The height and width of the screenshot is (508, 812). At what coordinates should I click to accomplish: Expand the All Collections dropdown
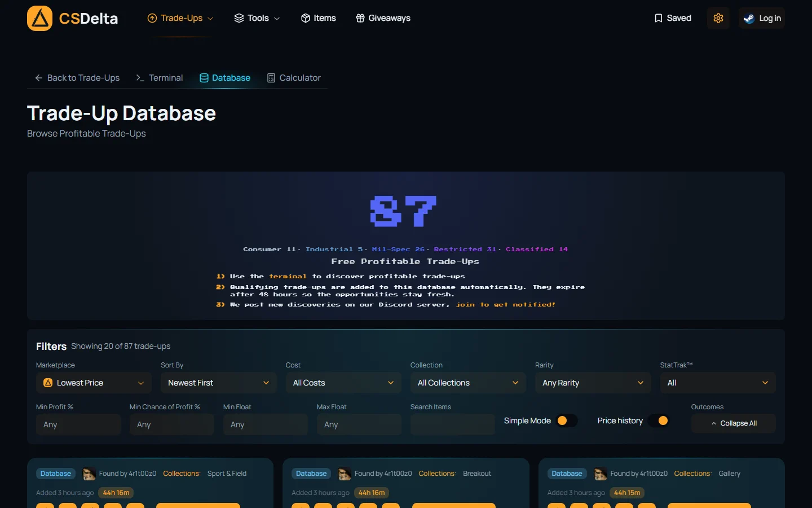[468, 383]
